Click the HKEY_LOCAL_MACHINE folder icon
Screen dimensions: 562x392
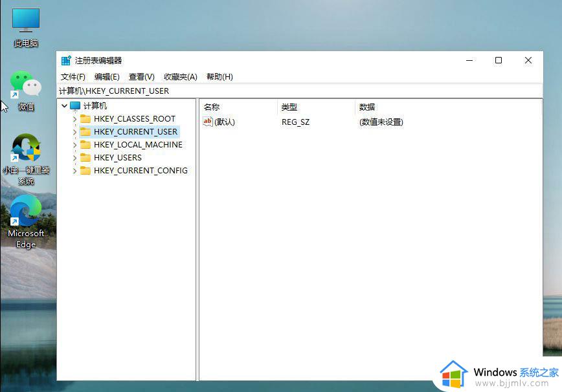[85, 145]
